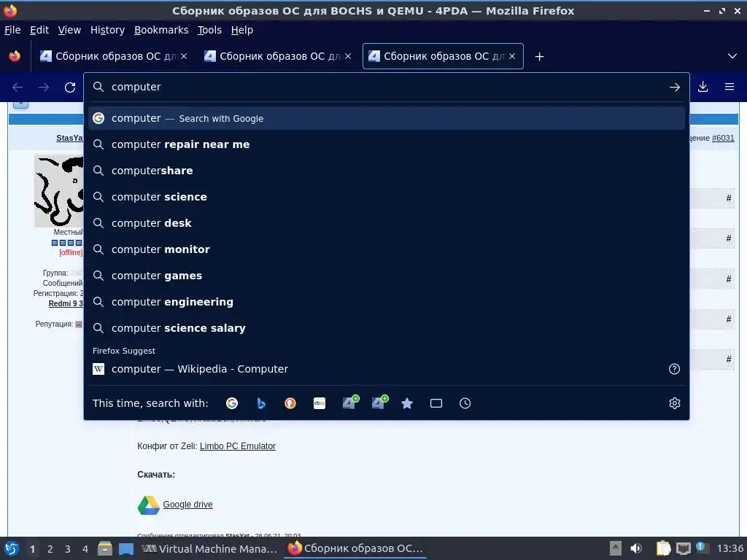The width and height of the screenshot is (747, 560).
Task: Open the Firefox application hamburger menu
Action: pyautogui.click(x=729, y=87)
